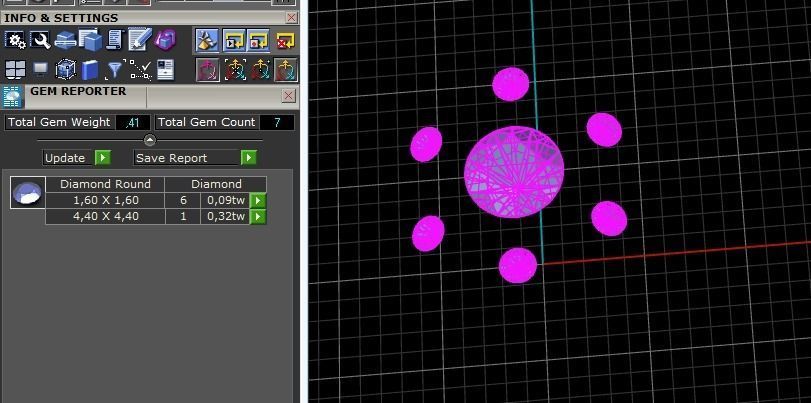Screen dimensions: 811x403
Task: Click the purple gem box icon
Action: click(x=166, y=40)
